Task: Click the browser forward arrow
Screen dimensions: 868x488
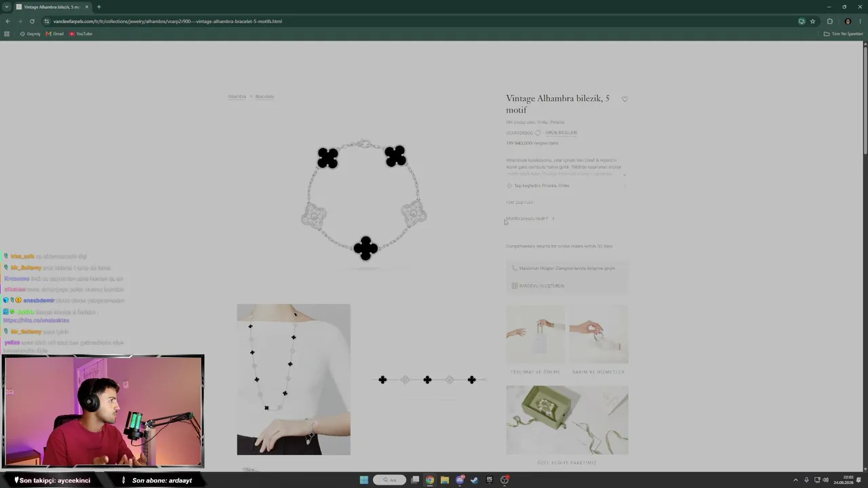Action: point(20,21)
